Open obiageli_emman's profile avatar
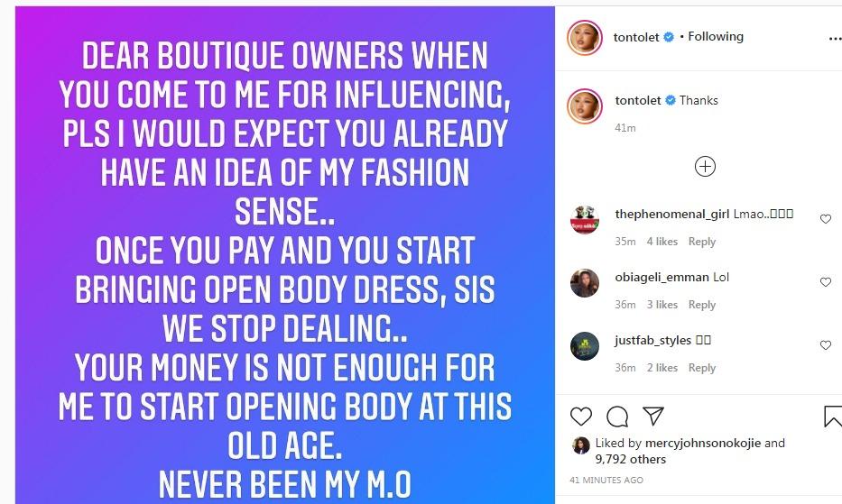Image resolution: width=842 pixels, height=504 pixels. tap(585, 282)
